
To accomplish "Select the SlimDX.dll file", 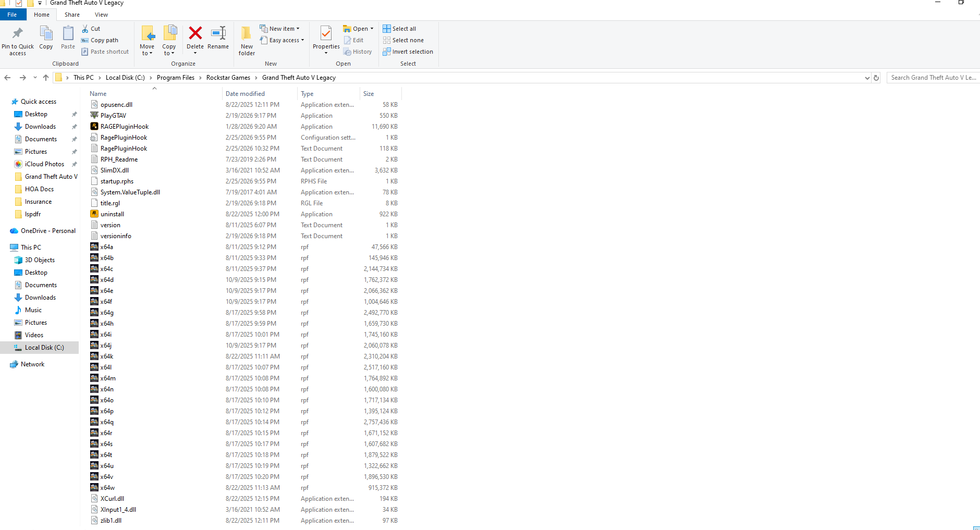I will point(109,170).
